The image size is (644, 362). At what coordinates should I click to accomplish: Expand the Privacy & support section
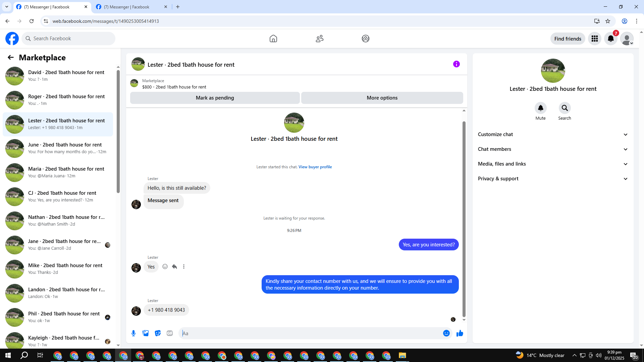553,179
